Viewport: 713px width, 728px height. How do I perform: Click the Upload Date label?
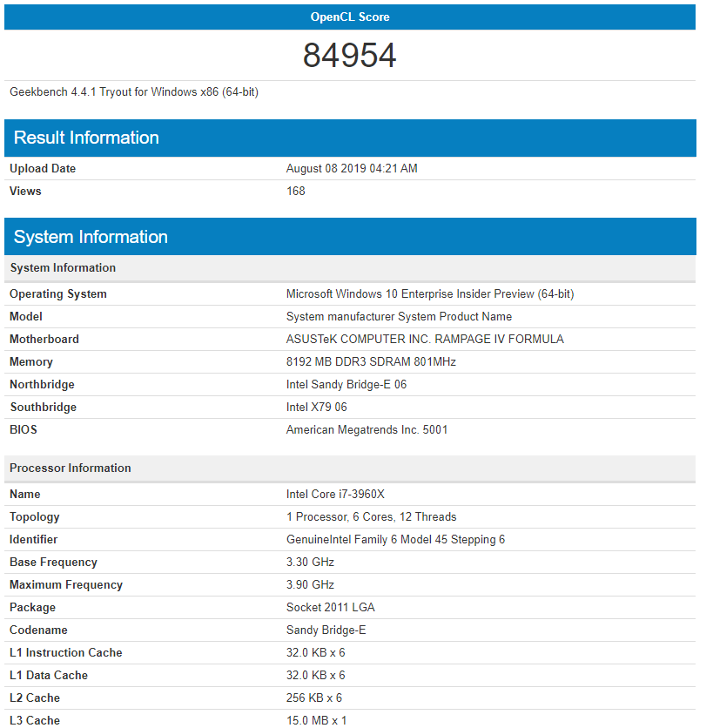[43, 169]
